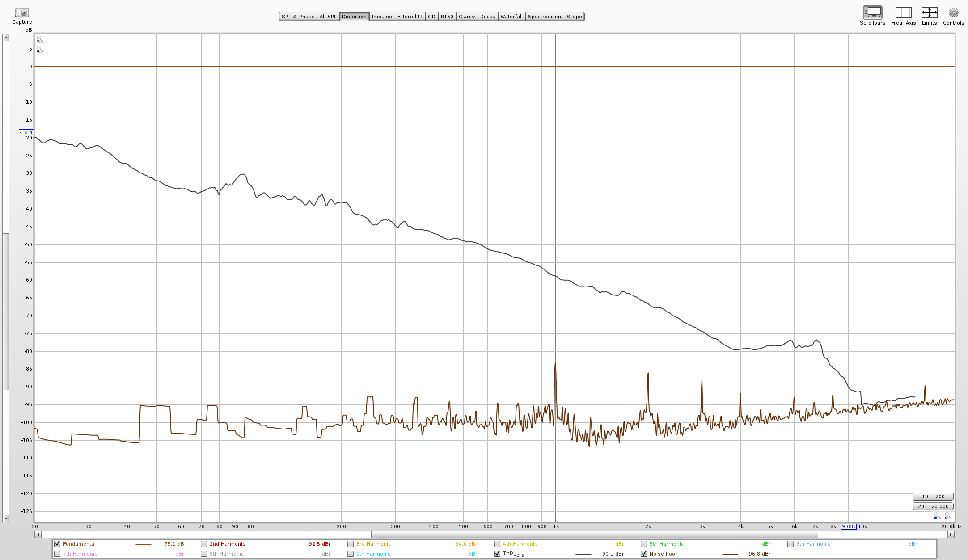This screenshot has width=968, height=560.
Task: Click horizontal scrollbar right arrow
Action: [x=951, y=535]
